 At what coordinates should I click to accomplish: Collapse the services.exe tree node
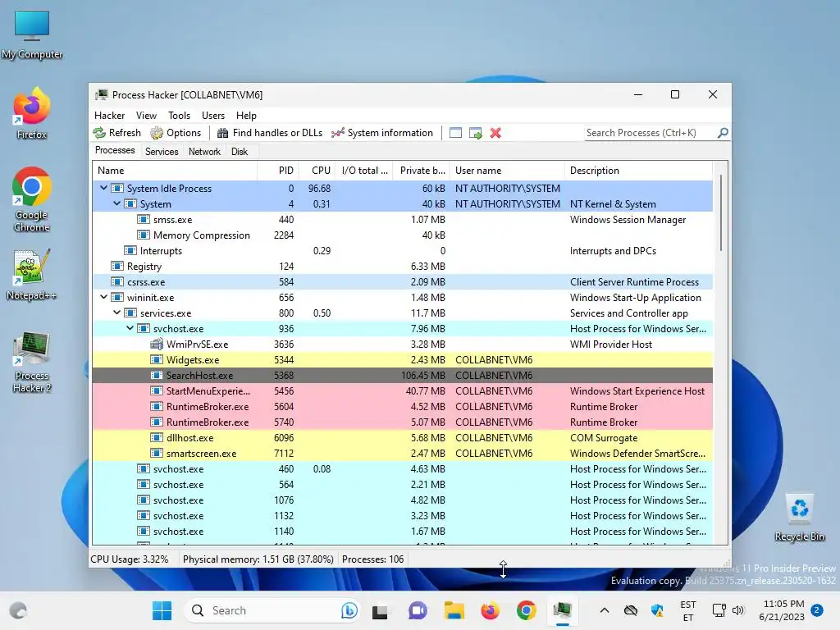click(x=116, y=313)
